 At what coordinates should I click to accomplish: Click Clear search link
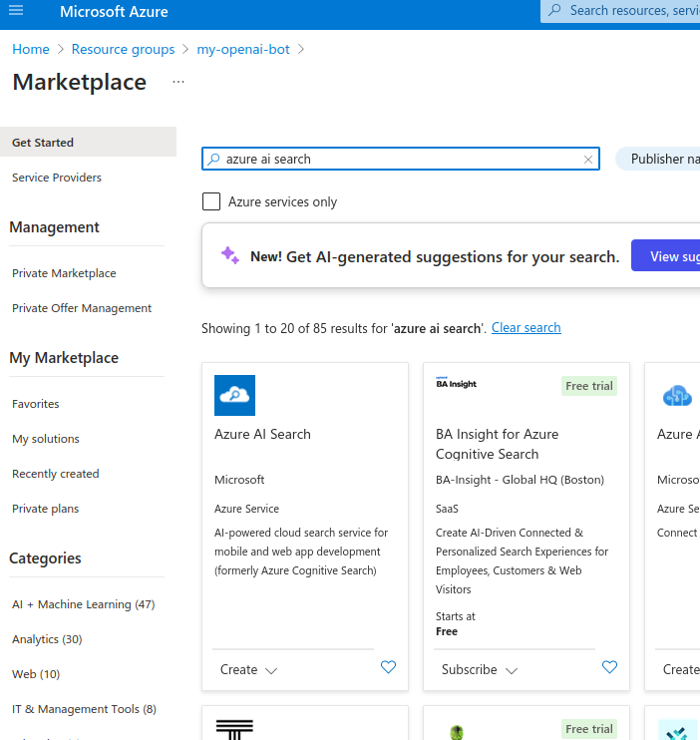click(x=525, y=327)
